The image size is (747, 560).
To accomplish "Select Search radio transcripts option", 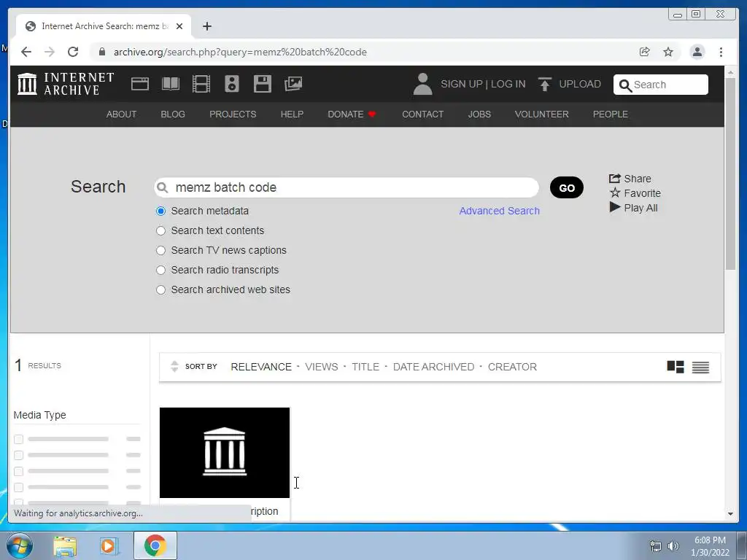I will click(x=161, y=270).
